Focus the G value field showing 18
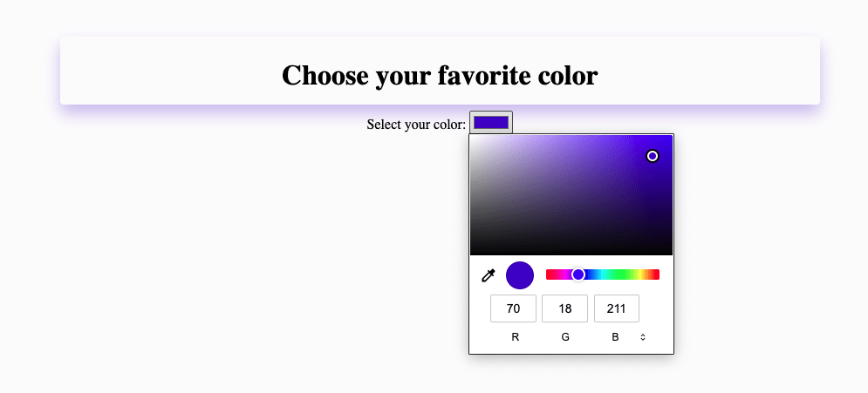Image resolution: width=868 pixels, height=393 pixels. coord(564,308)
